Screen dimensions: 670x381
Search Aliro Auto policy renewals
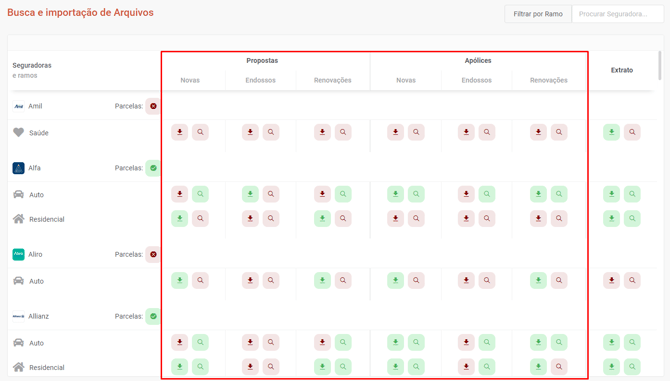[558, 280]
